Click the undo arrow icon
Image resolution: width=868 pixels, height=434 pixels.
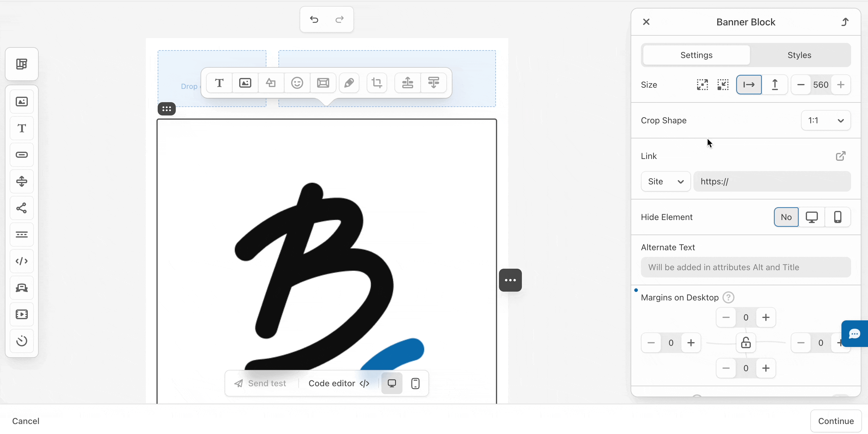click(x=314, y=20)
